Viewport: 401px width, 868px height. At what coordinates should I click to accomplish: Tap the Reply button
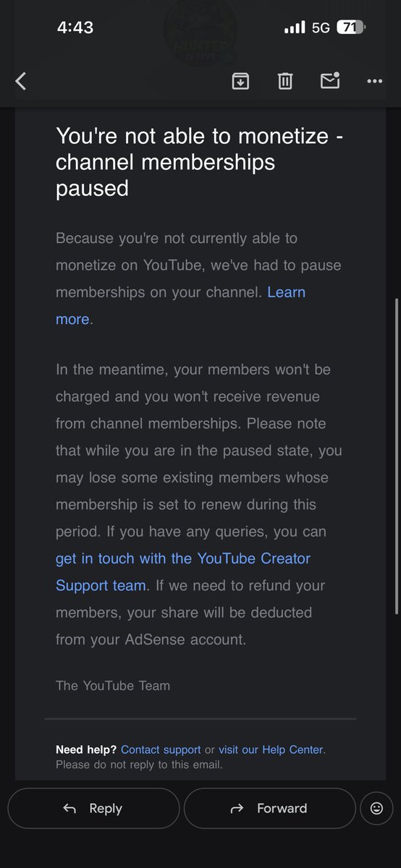coord(93,808)
